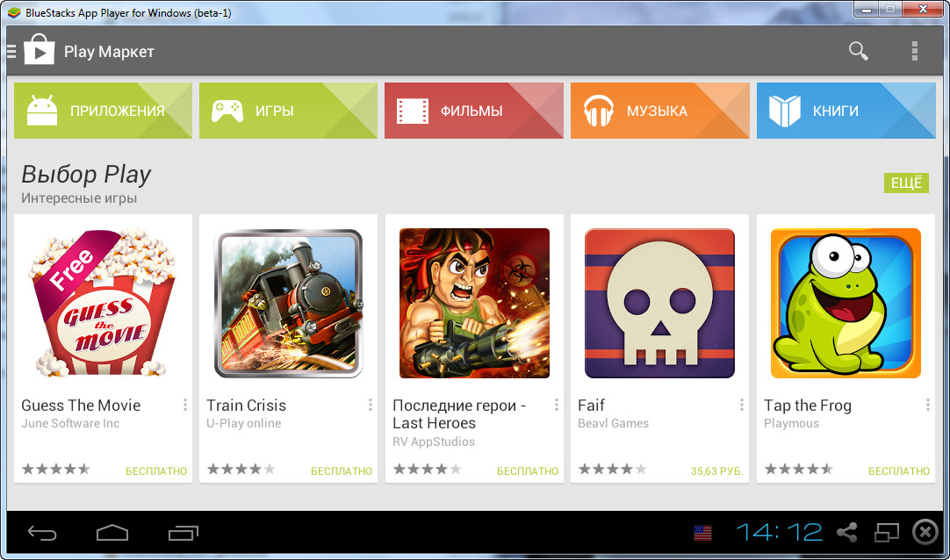Minimize the BlueStacks App Player window
The image size is (950, 560).
867,9
